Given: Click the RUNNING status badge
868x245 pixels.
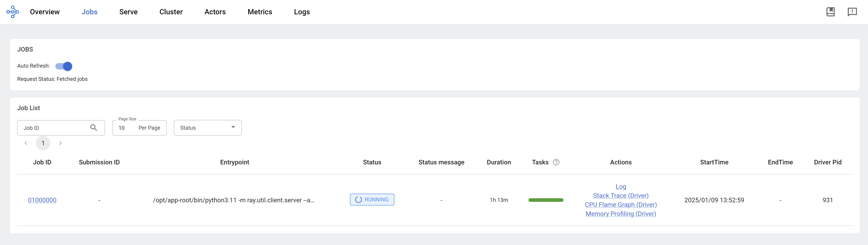Looking at the screenshot, I should click(x=372, y=200).
